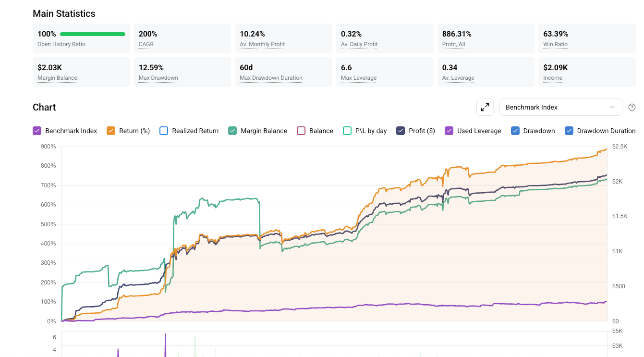Select the Win Ratio statistic card
644x357 pixels.
point(587,38)
